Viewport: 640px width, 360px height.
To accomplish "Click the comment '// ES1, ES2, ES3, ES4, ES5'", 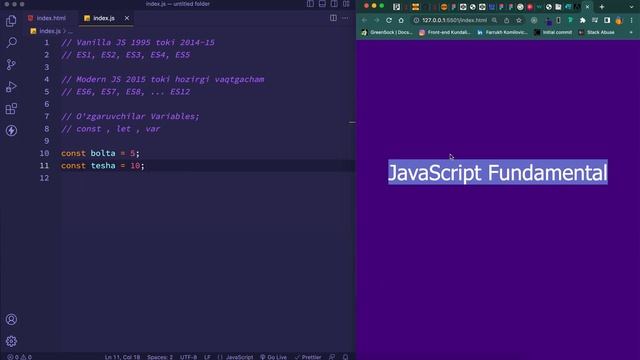I will coord(126,55).
